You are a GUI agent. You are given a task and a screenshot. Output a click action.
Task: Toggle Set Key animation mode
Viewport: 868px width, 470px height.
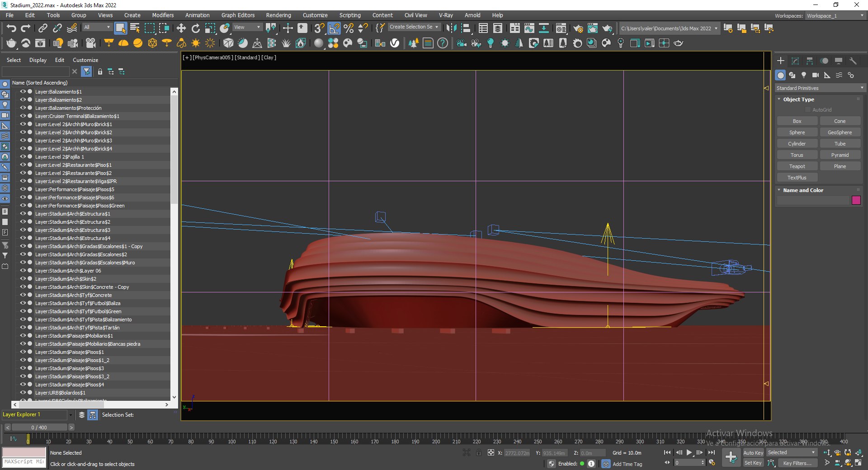point(753,463)
